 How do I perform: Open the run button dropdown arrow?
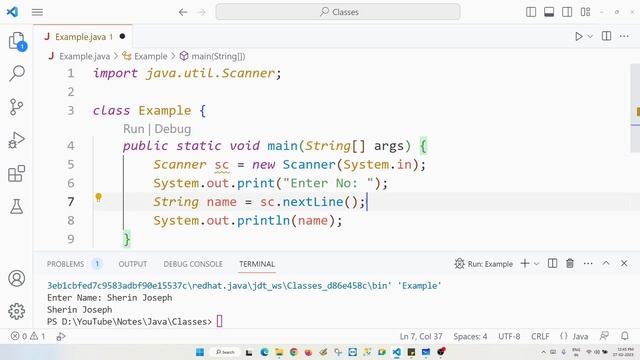coord(590,36)
